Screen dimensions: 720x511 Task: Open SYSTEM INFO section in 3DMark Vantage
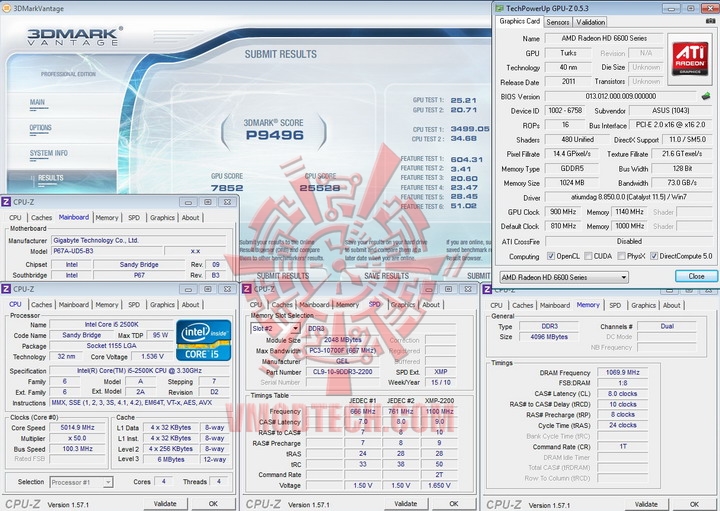48,153
